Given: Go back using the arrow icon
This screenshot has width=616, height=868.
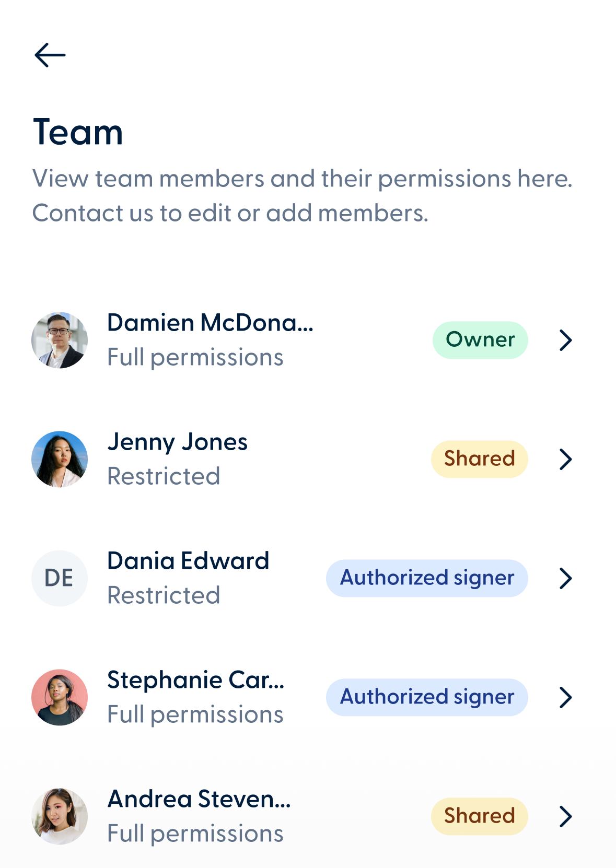Looking at the screenshot, I should (x=50, y=55).
